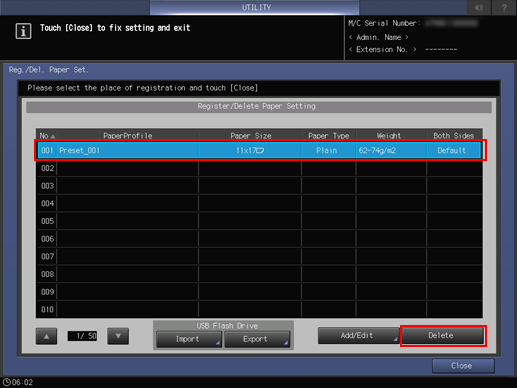Go to previous page with up arrow
Screen dimensions: 517x388
pyautogui.click(x=46, y=336)
